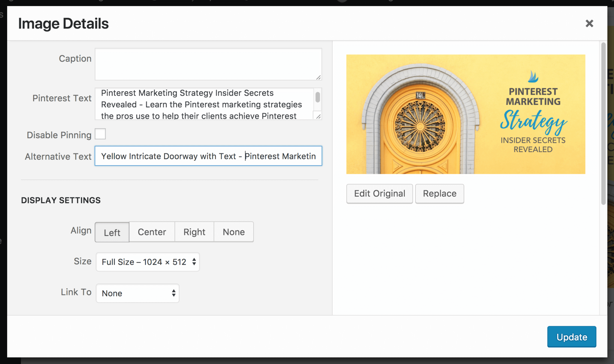
Task: Click Replace to choose another image
Action: point(440,193)
